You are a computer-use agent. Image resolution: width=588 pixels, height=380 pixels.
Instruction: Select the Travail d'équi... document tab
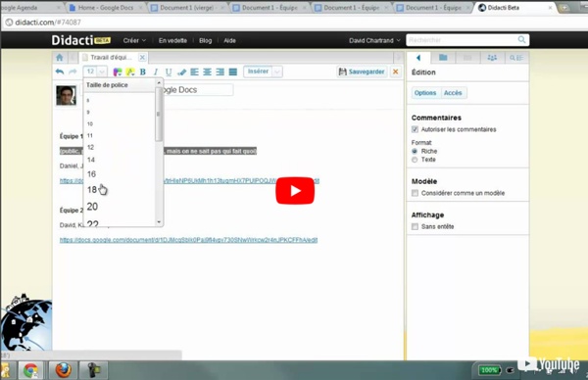110,58
